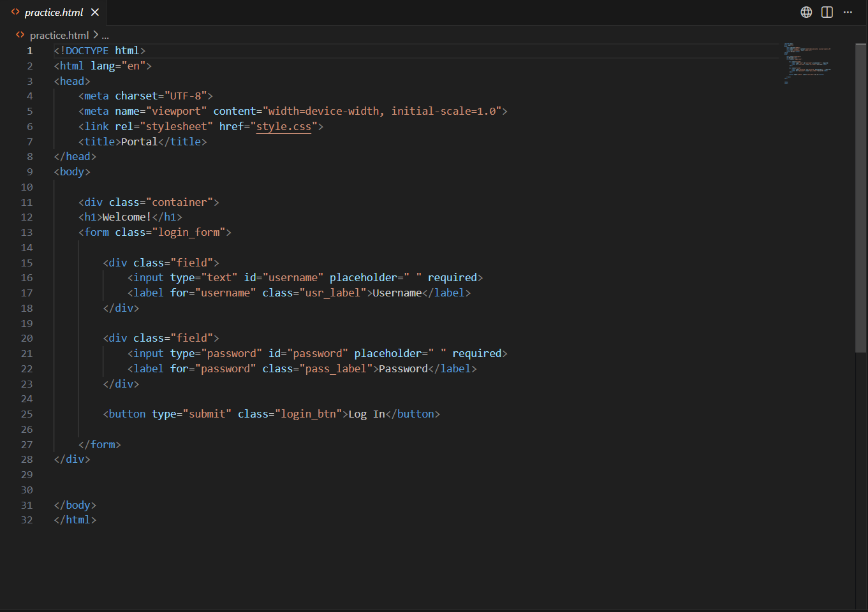Click the closing div on line 18
The image size is (868, 612).
(x=121, y=308)
